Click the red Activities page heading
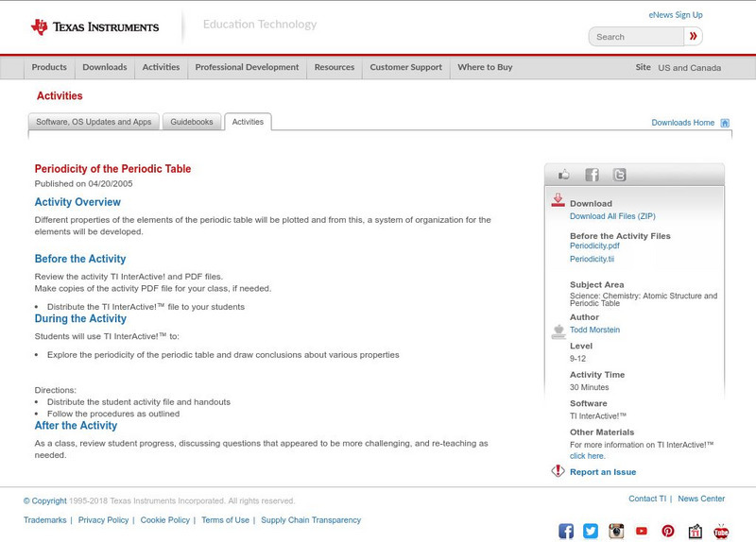Image resolution: width=756 pixels, height=542 pixels. pyautogui.click(x=60, y=96)
